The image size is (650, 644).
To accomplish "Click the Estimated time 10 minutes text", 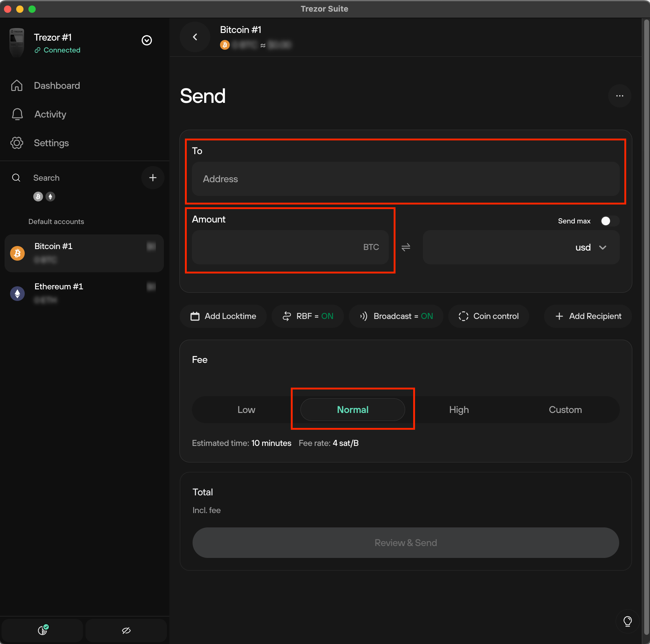I will pos(242,443).
